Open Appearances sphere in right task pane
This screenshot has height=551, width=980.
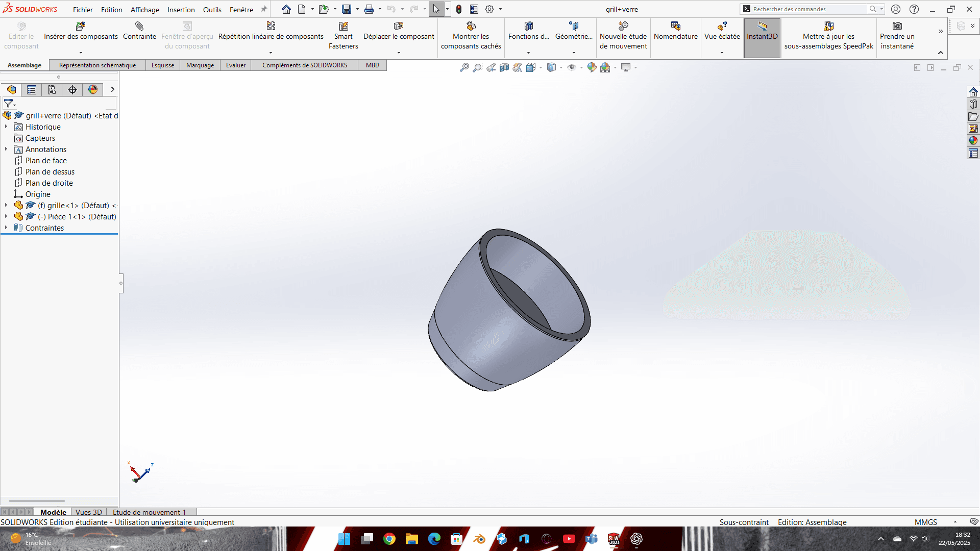click(973, 141)
